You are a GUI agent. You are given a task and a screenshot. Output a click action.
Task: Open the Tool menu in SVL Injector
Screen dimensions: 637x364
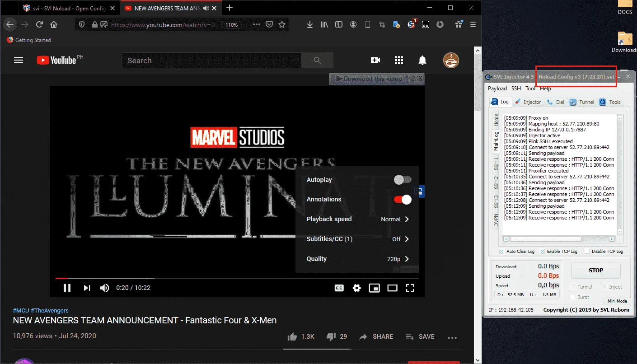pyautogui.click(x=530, y=89)
